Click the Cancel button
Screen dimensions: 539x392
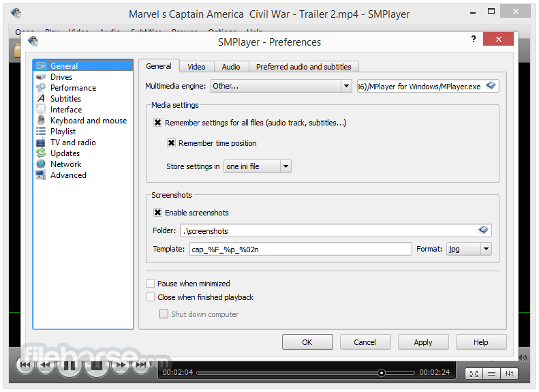(365, 342)
